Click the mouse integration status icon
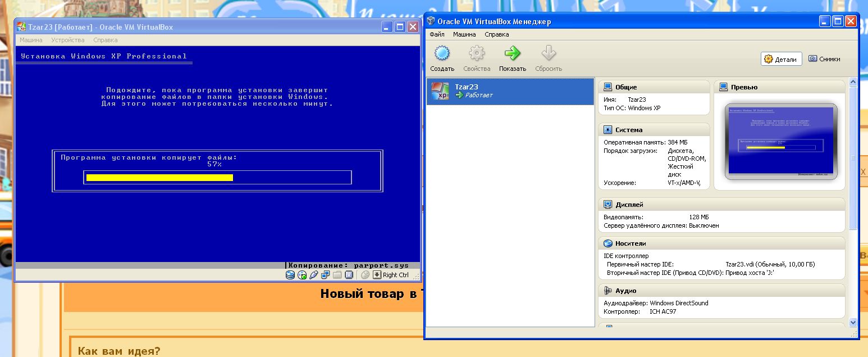The width and height of the screenshot is (868, 357). [x=365, y=275]
